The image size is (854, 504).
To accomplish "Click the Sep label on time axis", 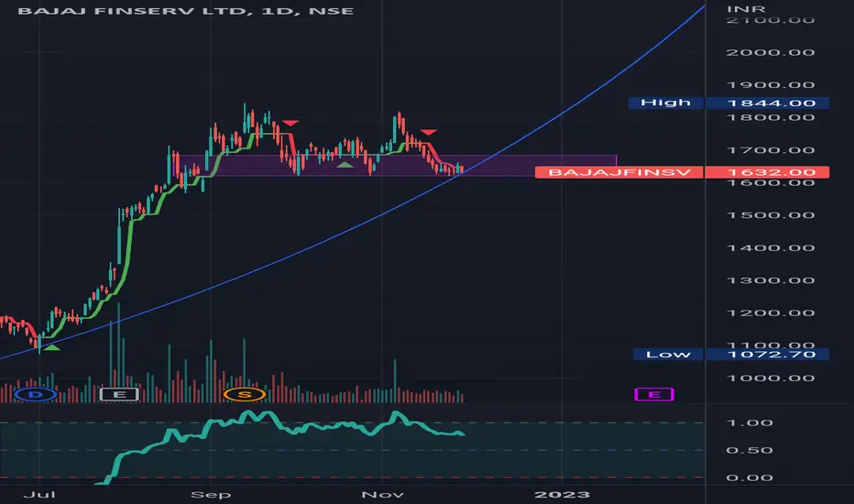I will [211, 494].
